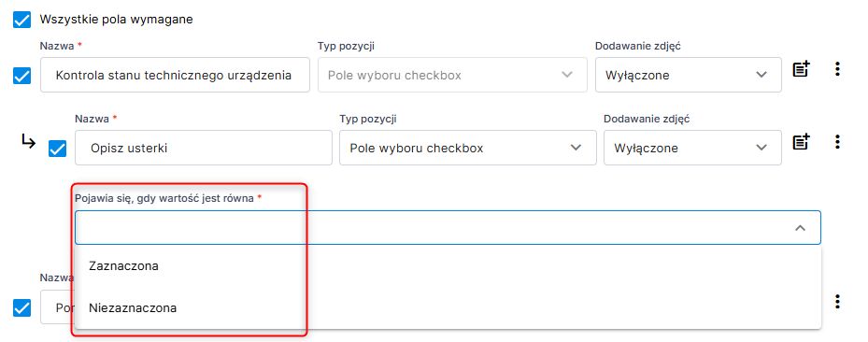Toggle Wszystkie pola wymagane checkbox
This screenshot has width=868, height=342.
pyautogui.click(x=21, y=20)
